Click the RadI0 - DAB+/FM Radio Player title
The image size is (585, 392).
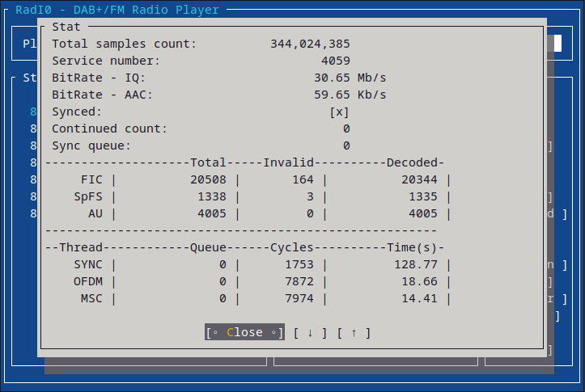tap(117, 10)
